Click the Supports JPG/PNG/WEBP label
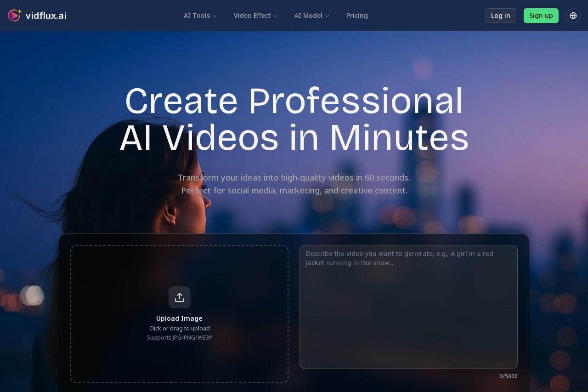This screenshot has width=588, height=392. 179,337
